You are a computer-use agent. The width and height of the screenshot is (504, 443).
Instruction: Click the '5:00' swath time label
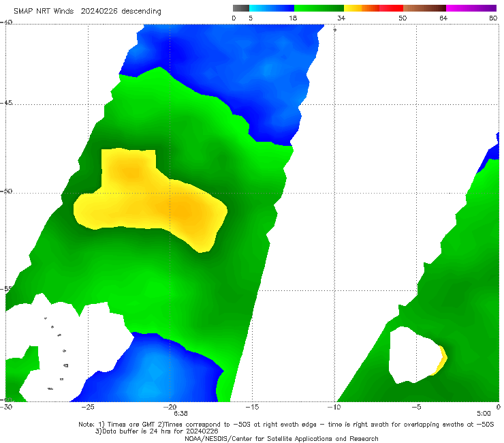pos(484,414)
